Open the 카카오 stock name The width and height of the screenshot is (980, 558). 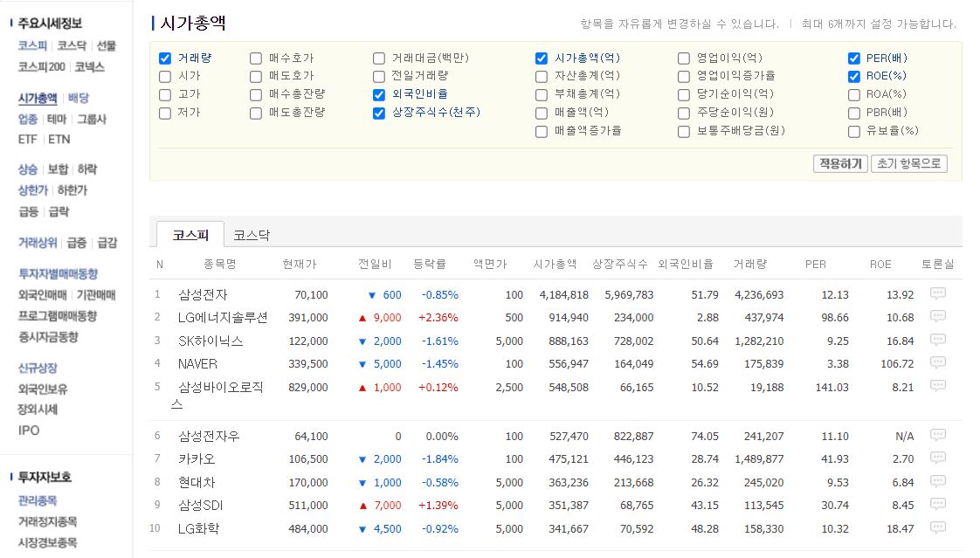coord(197,458)
